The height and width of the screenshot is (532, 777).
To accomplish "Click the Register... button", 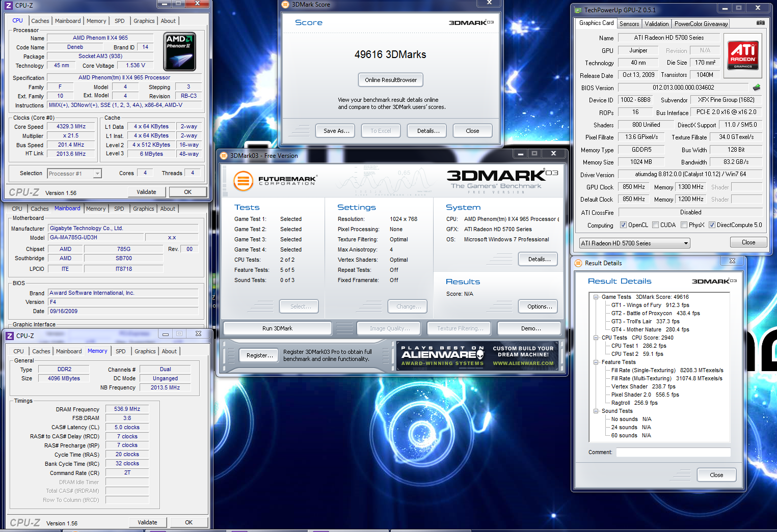I will pos(259,355).
